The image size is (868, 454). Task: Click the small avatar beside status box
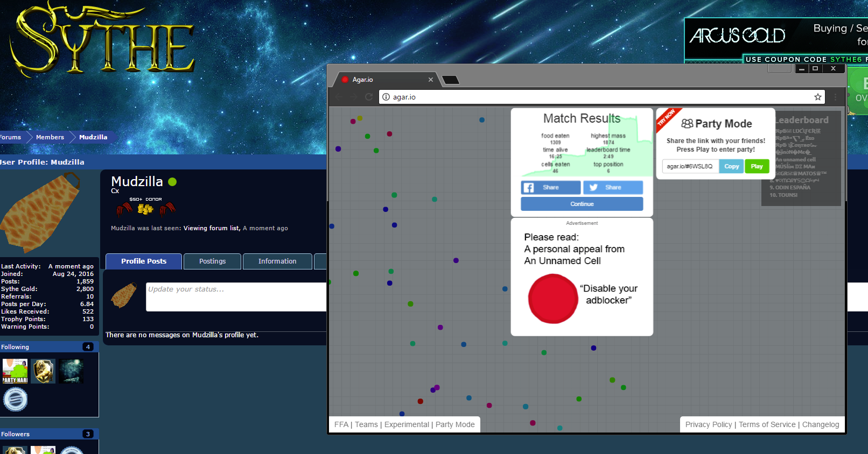(x=124, y=295)
